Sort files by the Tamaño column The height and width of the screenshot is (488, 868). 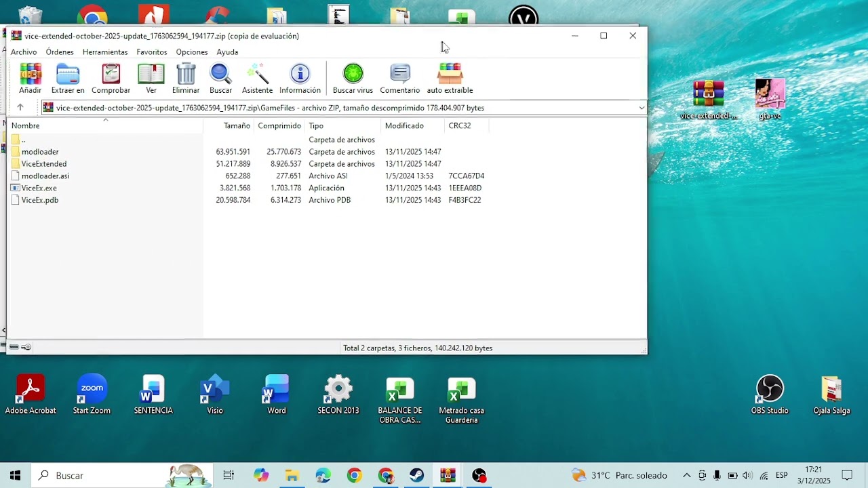229,125
